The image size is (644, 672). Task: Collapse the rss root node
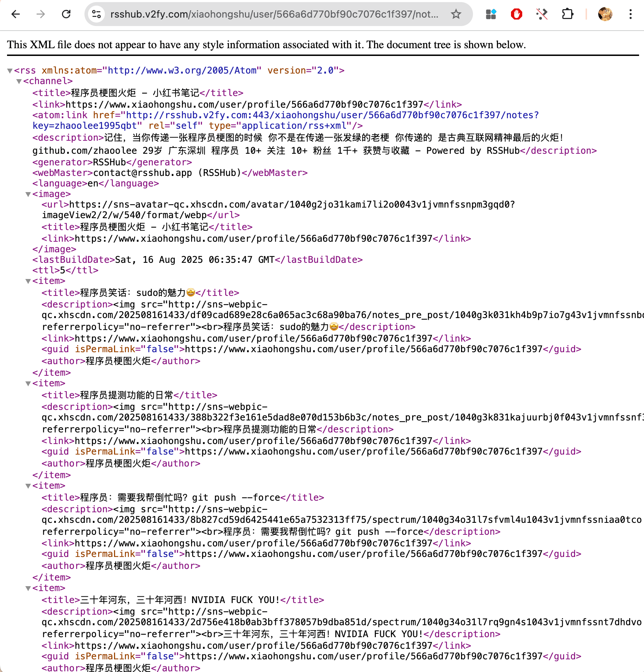pos(10,71)
